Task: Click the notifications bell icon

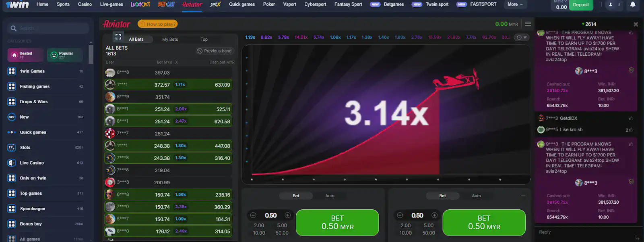Action: pyautogui.click(x=632, y=4)
